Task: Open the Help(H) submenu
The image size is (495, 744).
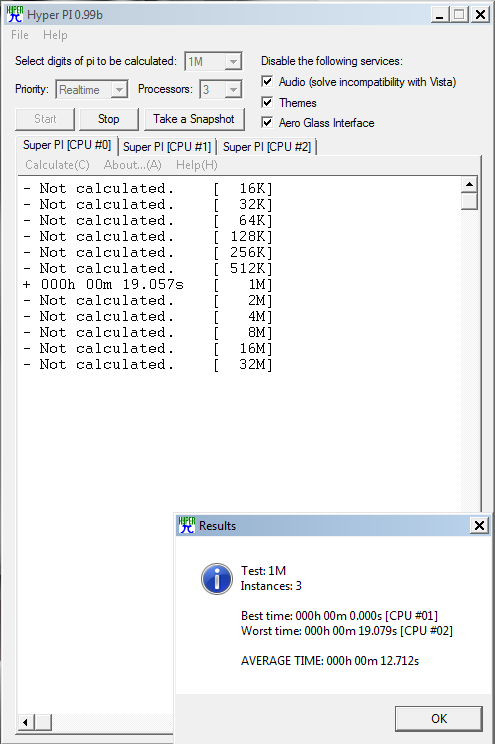Action: 196,165
